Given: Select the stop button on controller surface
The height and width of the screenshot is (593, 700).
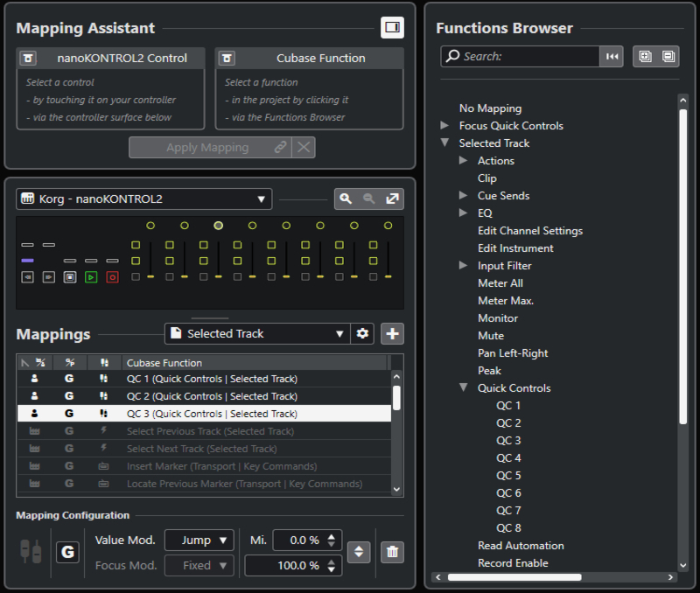Looking at the screenshot, I should (70, 277).
